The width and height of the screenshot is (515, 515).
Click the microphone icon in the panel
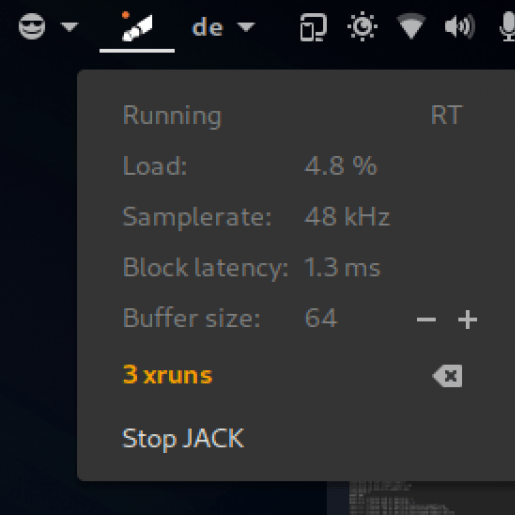point(508,26)
